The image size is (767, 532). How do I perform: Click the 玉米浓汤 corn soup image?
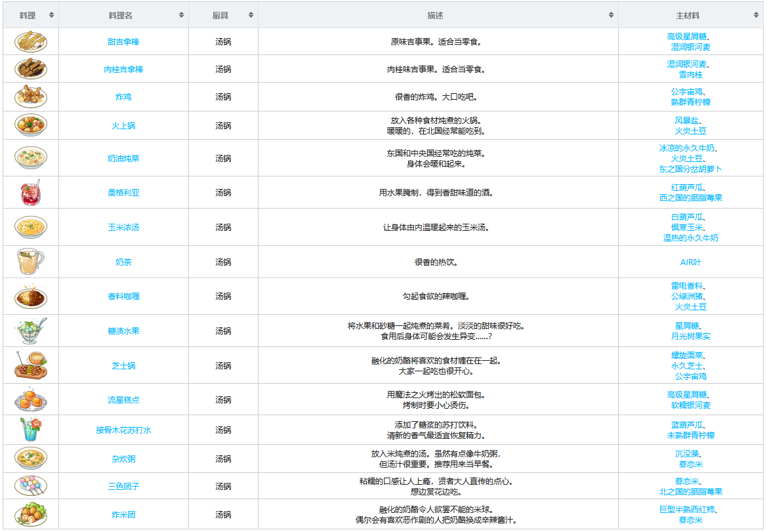31,227
